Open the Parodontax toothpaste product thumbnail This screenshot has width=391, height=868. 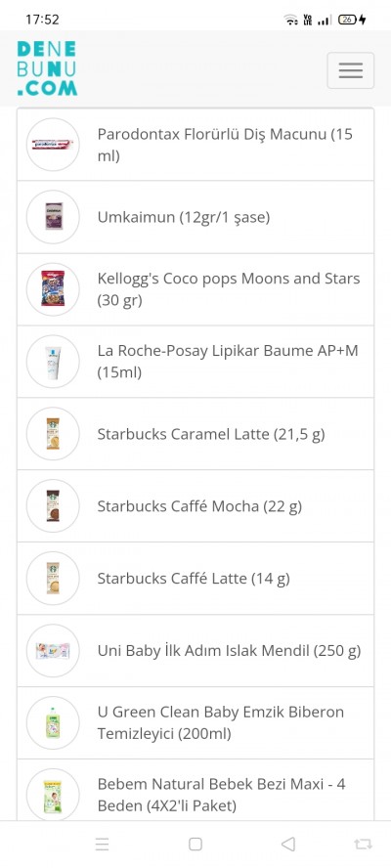click(x=53, y=145)
